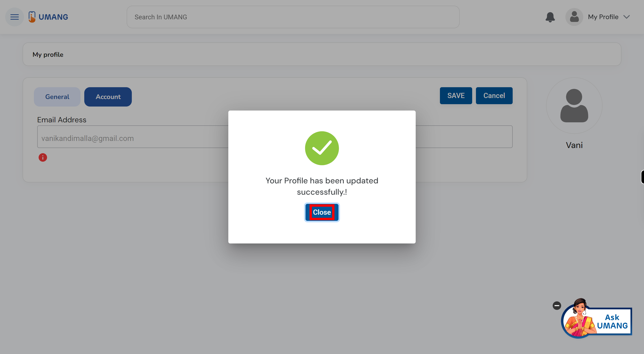The height and width of the screenshot is (354, 644).
Task: Select the Account tab
Action: [108, 97]
